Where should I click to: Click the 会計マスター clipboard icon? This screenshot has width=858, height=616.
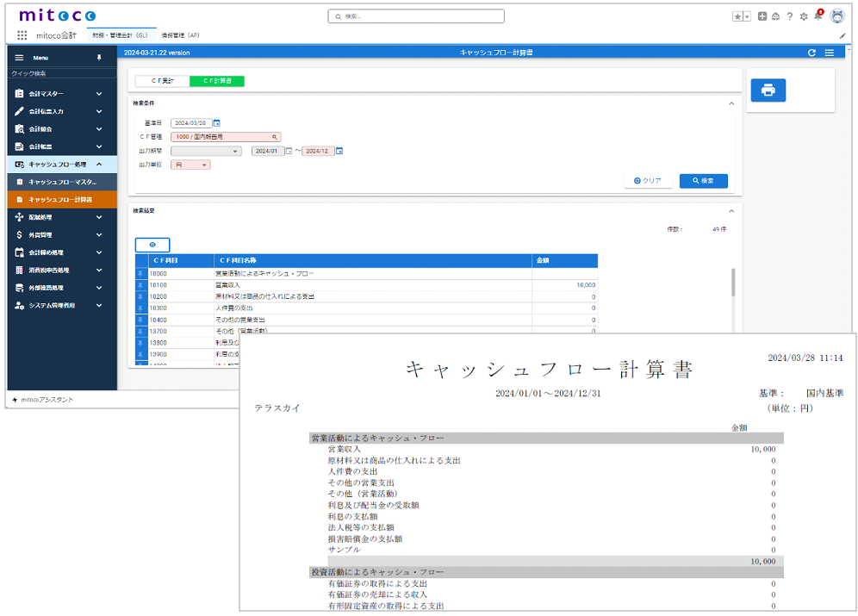coord(19,94)
